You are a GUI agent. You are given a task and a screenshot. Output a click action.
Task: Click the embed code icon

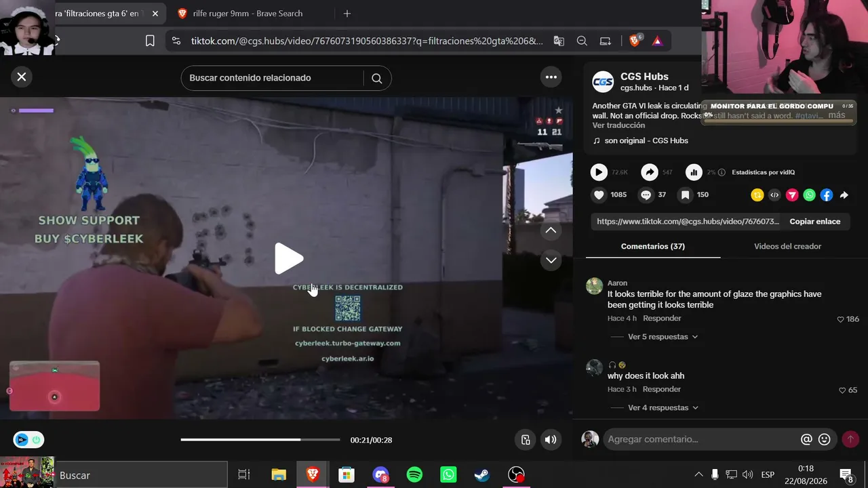[774, 195]
